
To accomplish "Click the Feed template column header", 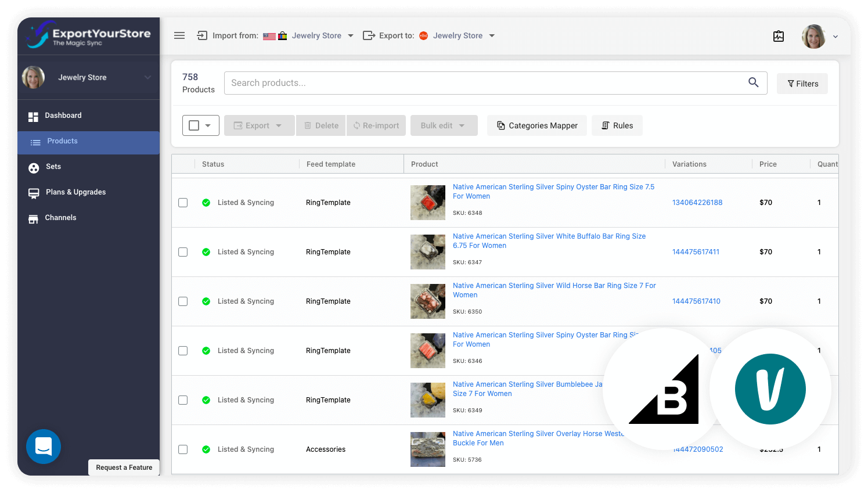I will pyautogui.click(x=331, y=164).
